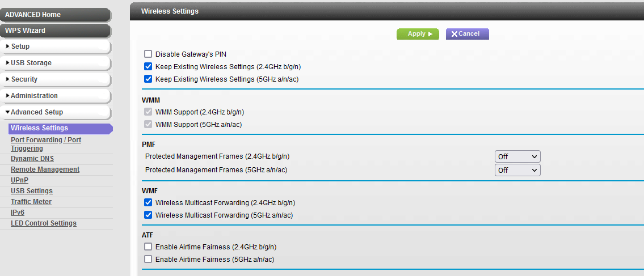Launch the WPS Wizard
This screenshot has height=276, width=644.
pos(56,31)
